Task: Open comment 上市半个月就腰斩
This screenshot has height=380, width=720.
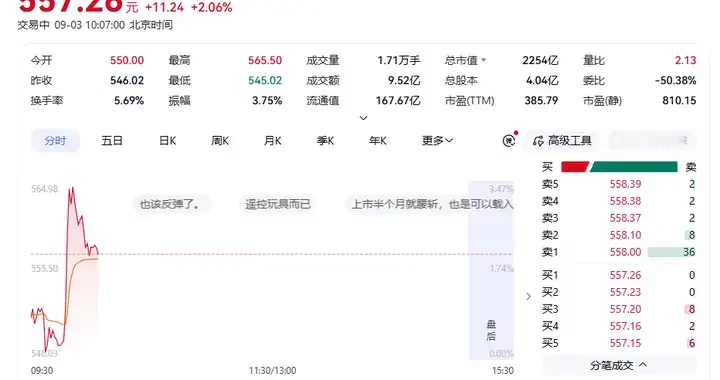Action: pos(429,204)
